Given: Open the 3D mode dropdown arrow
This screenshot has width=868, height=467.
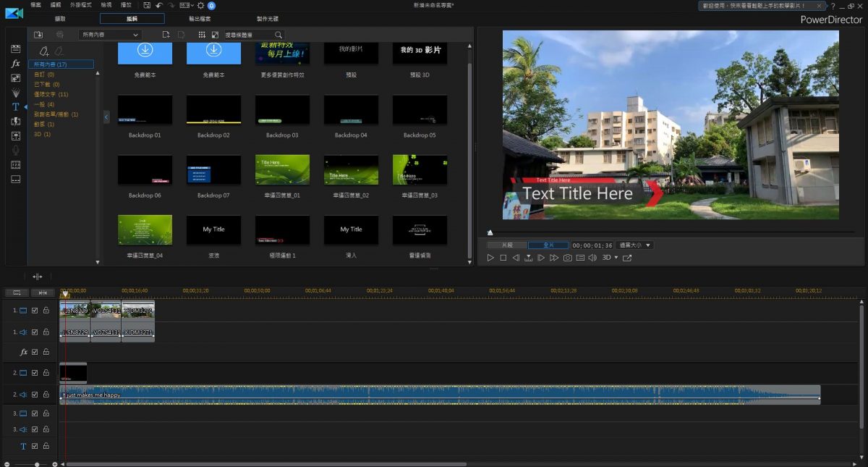Looking at the screenshot, I should 616,258.
